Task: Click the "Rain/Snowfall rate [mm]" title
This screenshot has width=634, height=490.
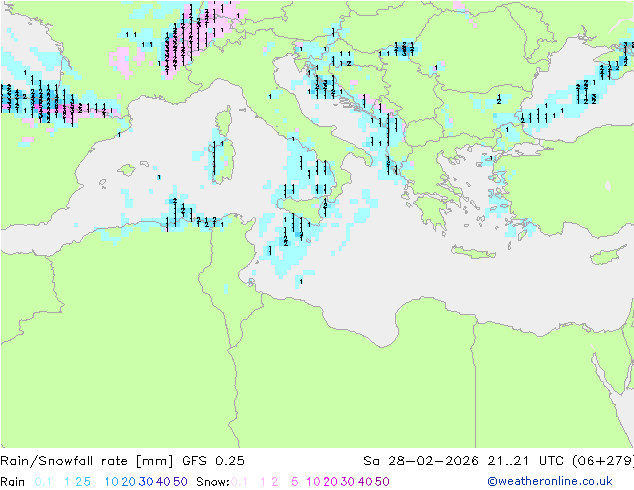Action: coord(87,461)
